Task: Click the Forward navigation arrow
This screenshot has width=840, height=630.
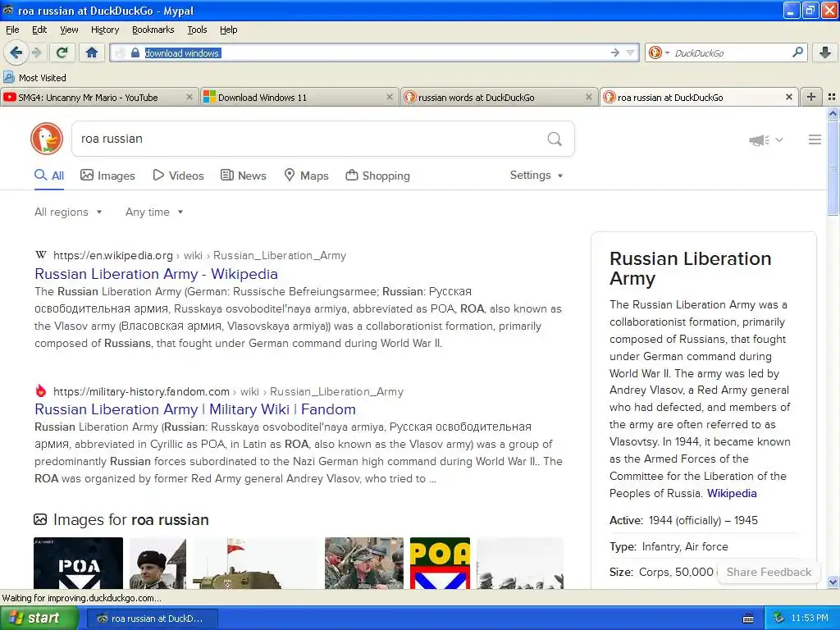Action: [36, 52]
